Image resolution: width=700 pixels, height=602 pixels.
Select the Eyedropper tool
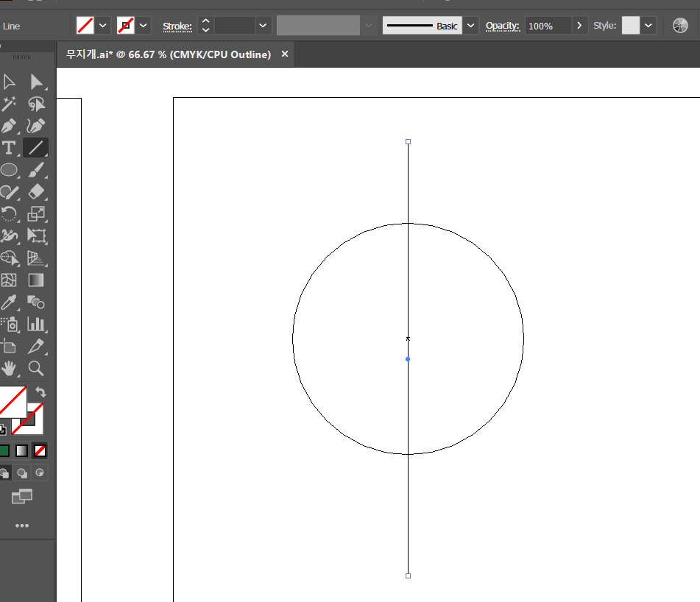pos(9,302)
